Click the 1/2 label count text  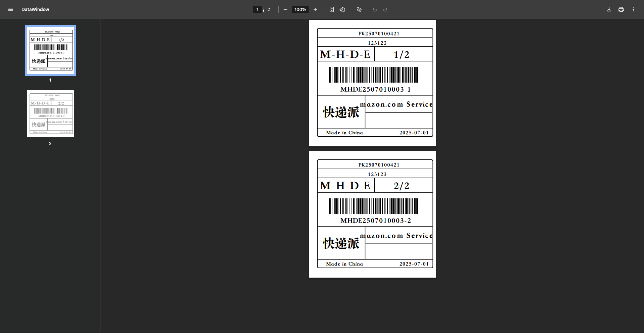pyautogui.click(x=401, y=54)
